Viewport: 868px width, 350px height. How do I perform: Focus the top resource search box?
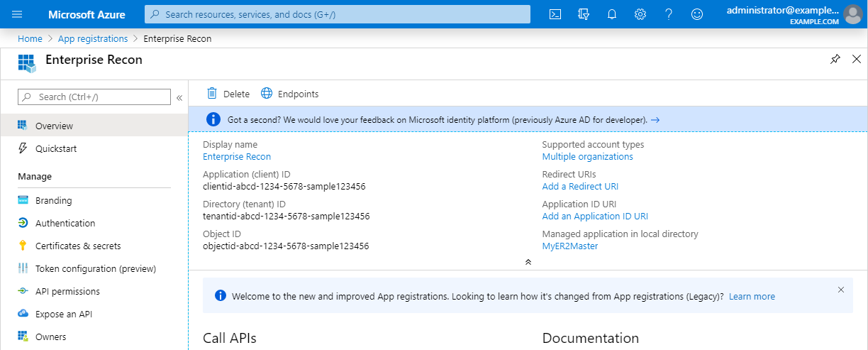pos(338,14)
